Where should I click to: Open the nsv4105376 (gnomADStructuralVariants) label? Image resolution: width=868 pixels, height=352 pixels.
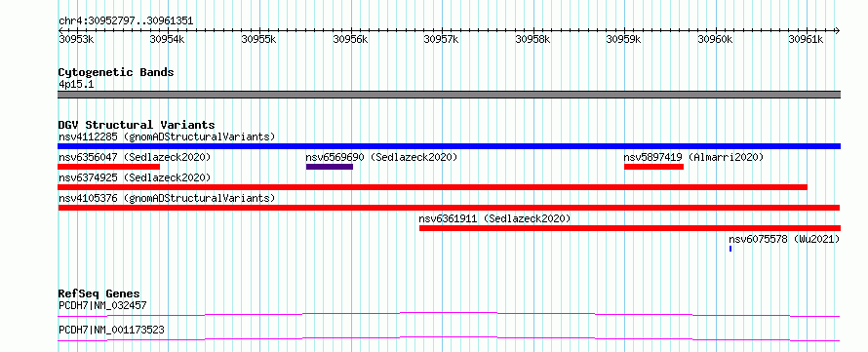point(167,198)
